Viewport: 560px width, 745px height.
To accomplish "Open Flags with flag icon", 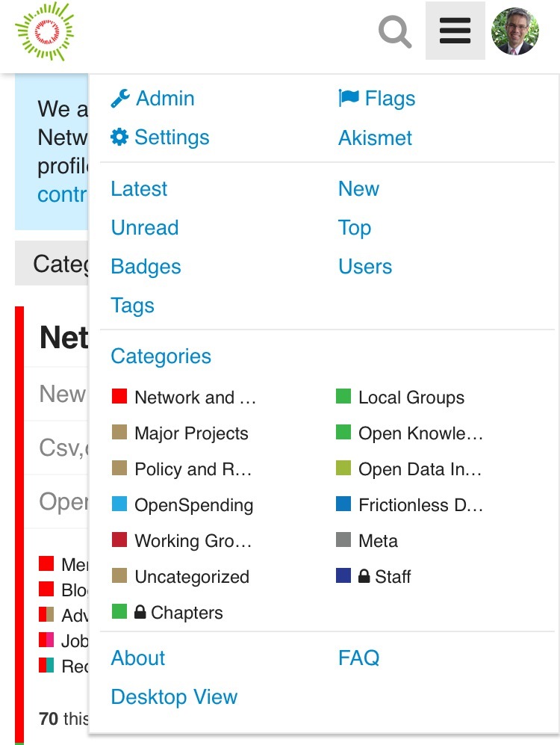I will click(x=377, y=99).
